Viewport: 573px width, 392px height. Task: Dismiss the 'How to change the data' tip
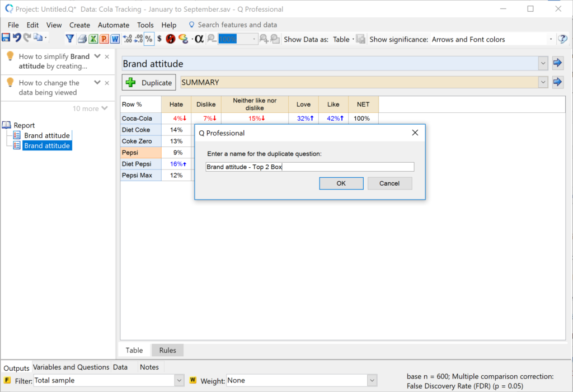(107, 83)
